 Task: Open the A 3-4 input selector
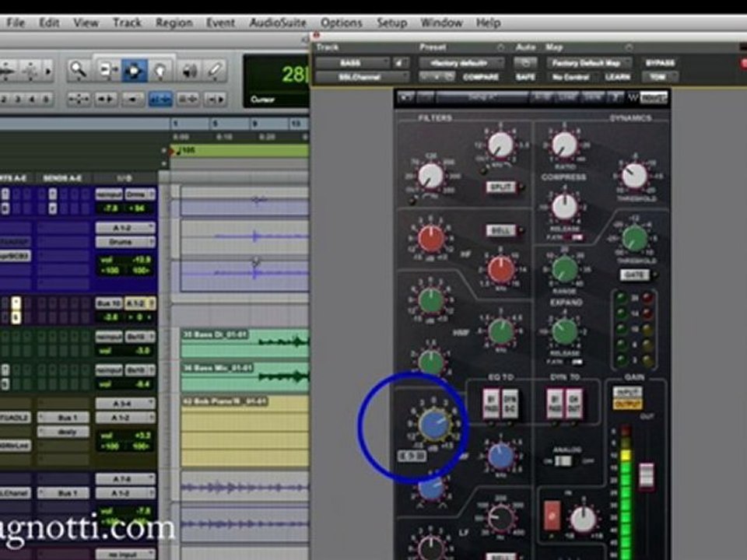[125, 404]
